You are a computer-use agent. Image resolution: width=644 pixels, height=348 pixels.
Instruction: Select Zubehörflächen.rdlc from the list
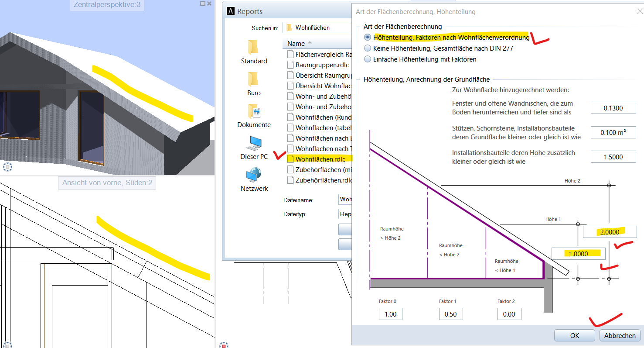pos(323,179)
